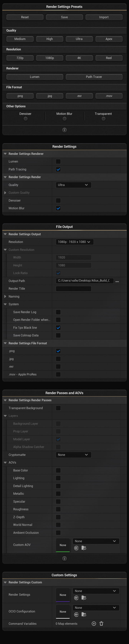129x644 pixels.
Task: Add a new Command Variables map element
Action: pos(94,623)
